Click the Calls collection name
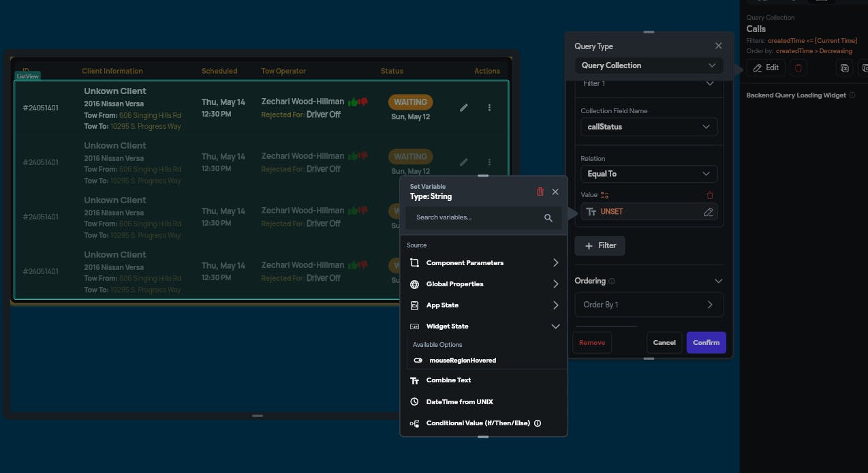This screenshot has width=868, height=473. coord(756,29)
